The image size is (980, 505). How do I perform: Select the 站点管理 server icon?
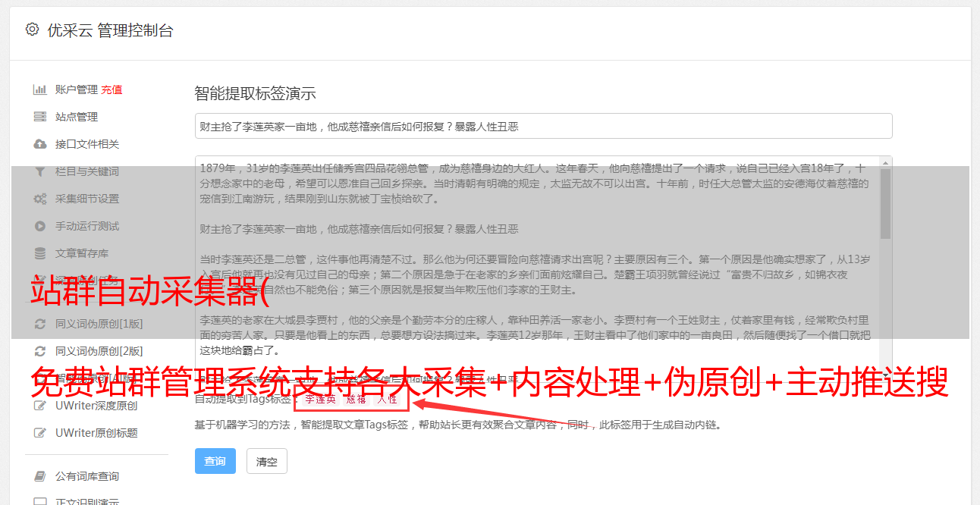point(40,117)
